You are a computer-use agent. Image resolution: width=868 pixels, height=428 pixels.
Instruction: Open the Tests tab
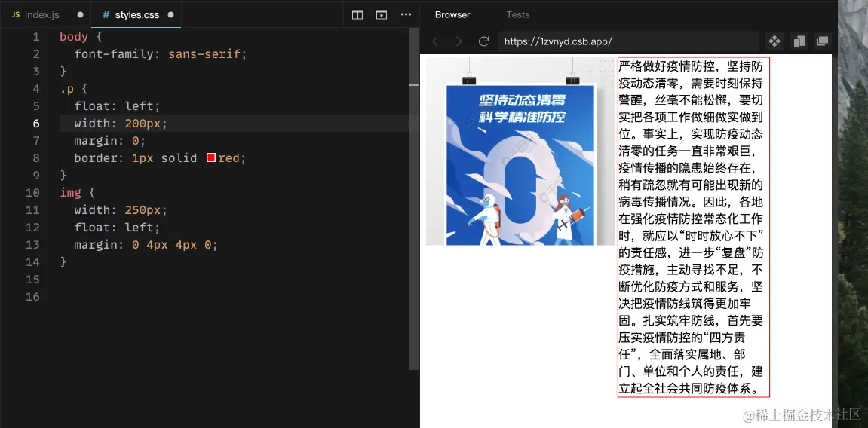tap(517, 15)
